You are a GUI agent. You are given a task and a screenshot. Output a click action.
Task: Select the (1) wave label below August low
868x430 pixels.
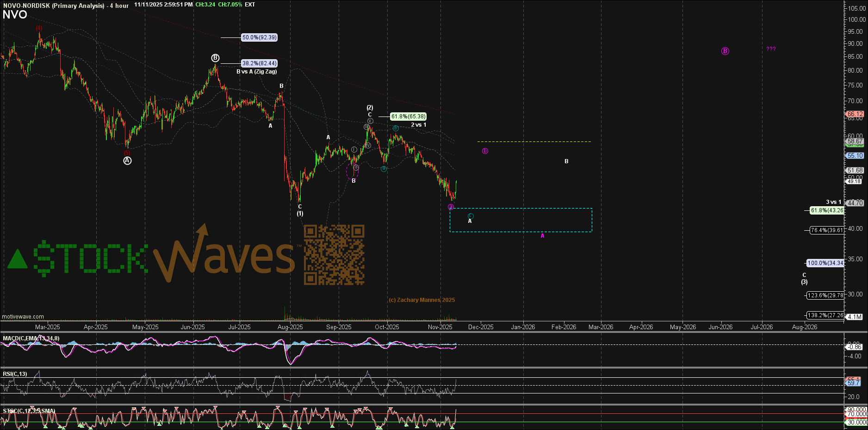coord(300,214)
